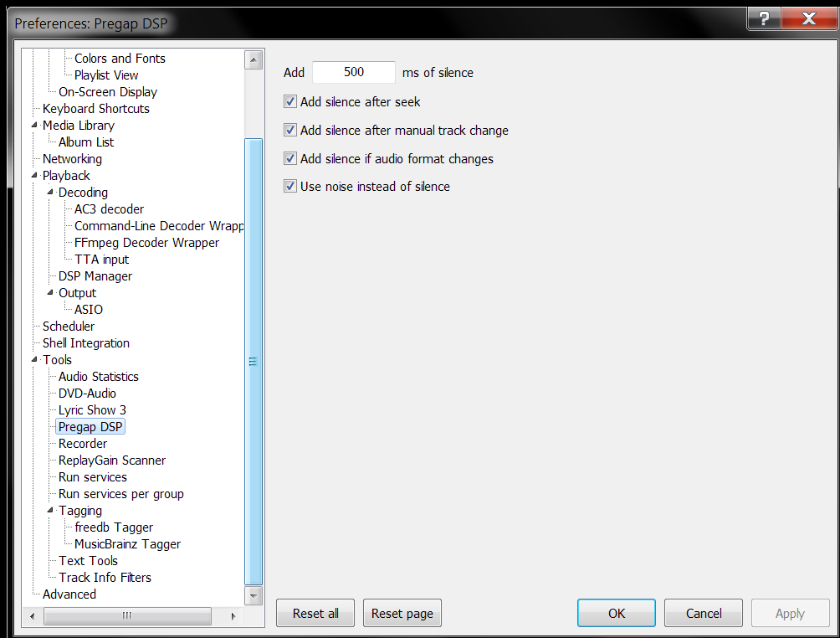Open Lyric Show 3 preferences
Image resolution: width=840 pixels, height=638 pixels.
92,410
